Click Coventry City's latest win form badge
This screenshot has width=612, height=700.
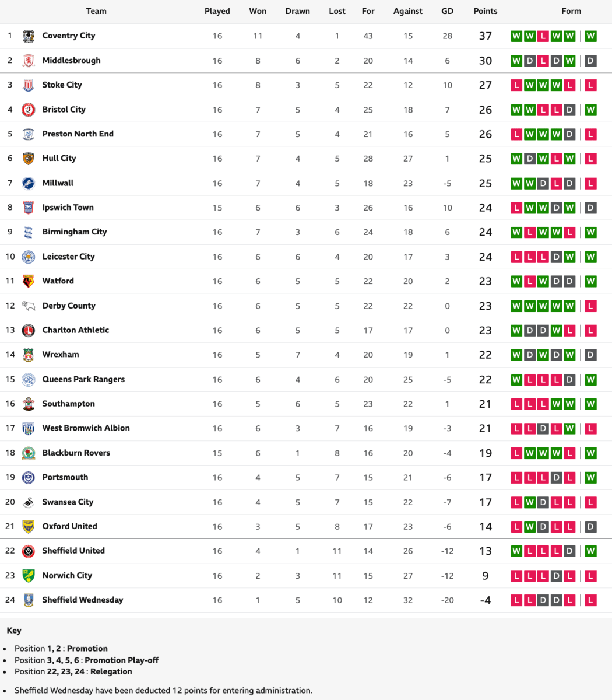[x=590, y=36]
